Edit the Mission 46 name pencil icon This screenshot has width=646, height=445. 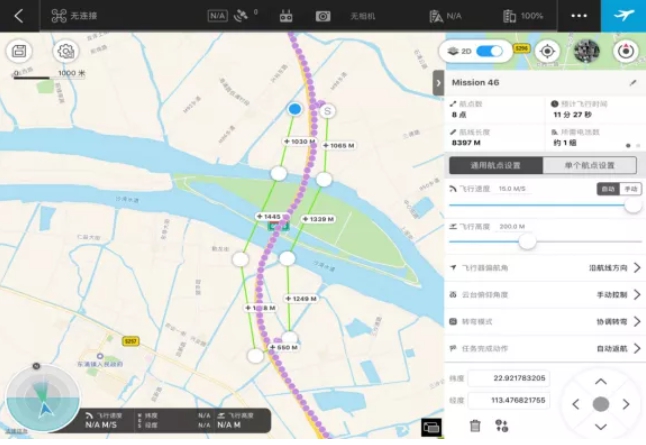(632, 82)
